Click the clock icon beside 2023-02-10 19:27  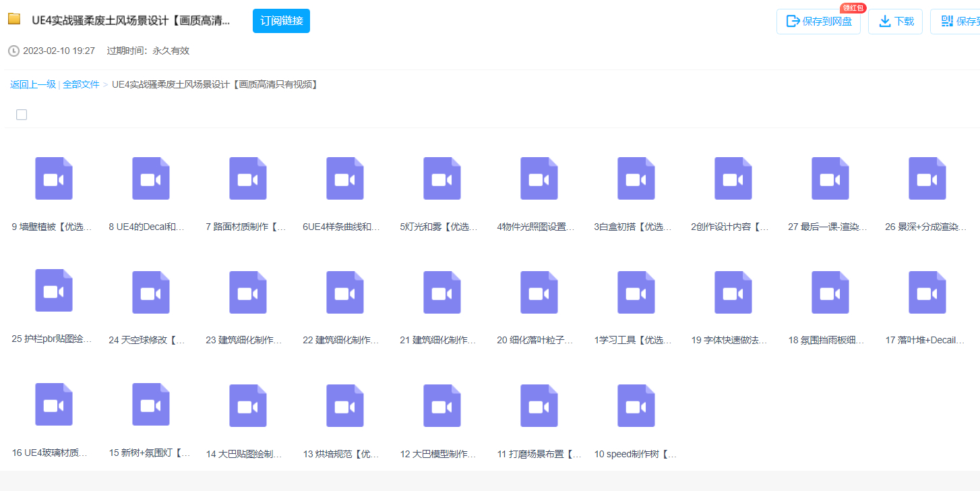coord(13,51)
